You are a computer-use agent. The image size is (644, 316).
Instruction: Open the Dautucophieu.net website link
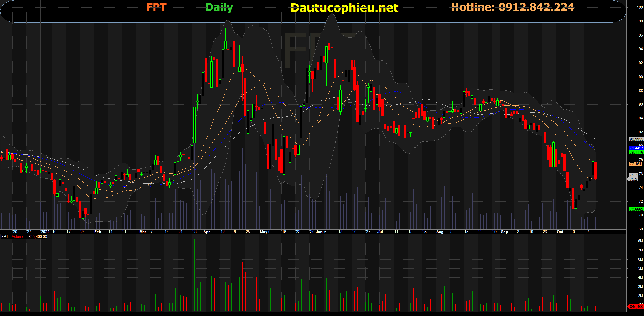coord(344,8)
